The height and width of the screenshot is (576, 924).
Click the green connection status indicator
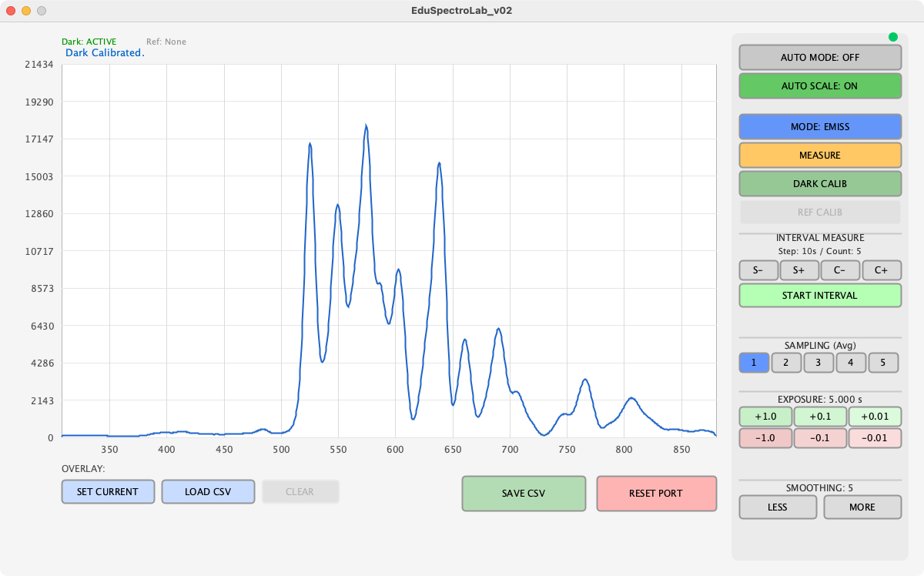pyautogui.click(x=893, y=37)
